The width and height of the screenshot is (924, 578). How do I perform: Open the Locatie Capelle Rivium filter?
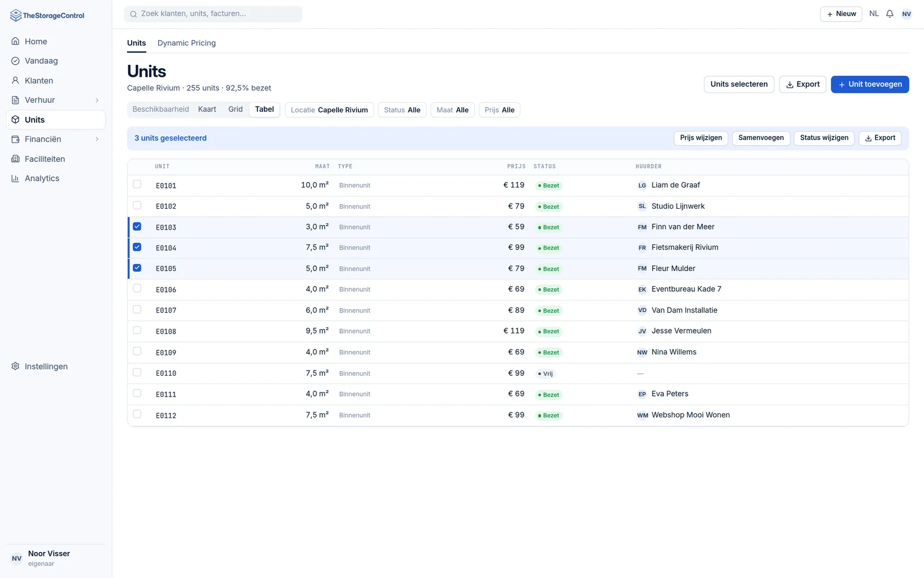(x=329, y=110)
